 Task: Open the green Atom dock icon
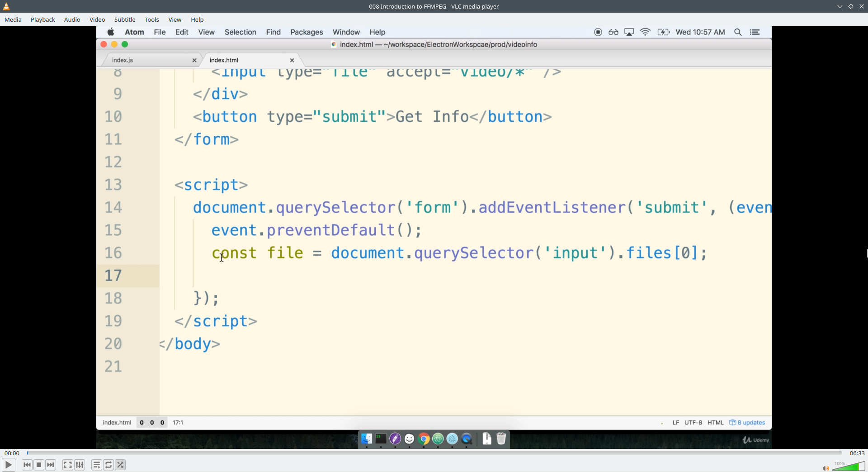(x=438, y=439)
